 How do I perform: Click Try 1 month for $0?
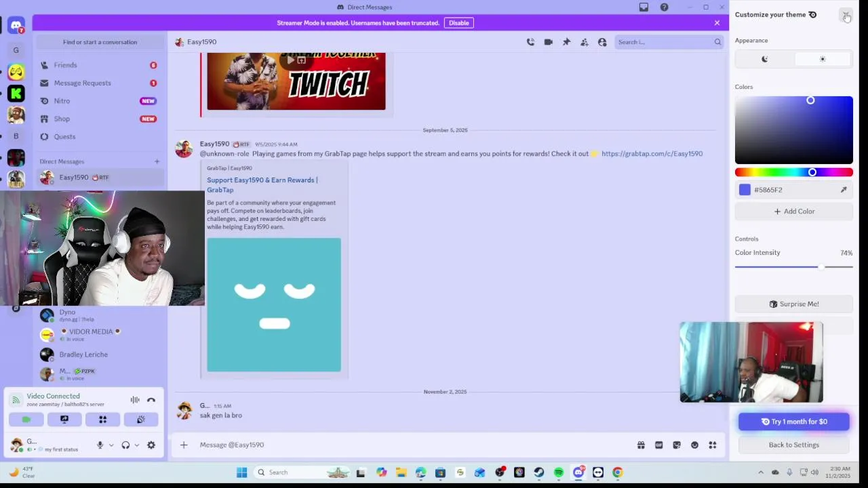[x=794, y=422]
